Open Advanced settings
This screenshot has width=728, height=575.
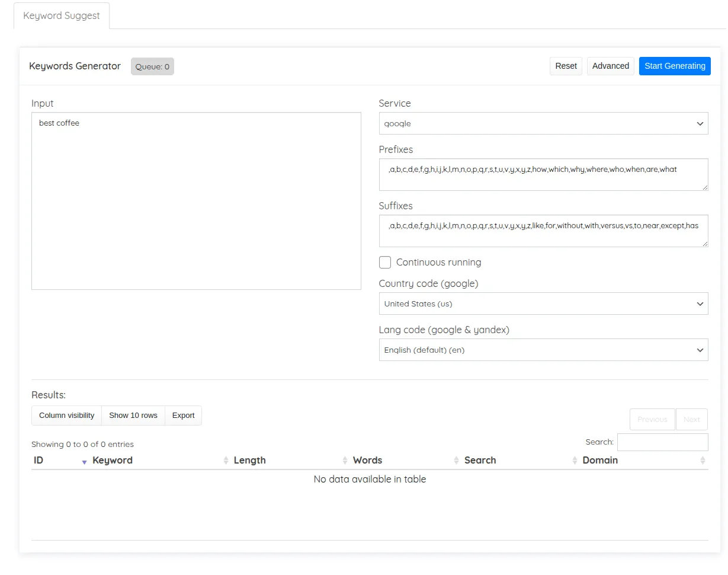(x=610, y=66)
